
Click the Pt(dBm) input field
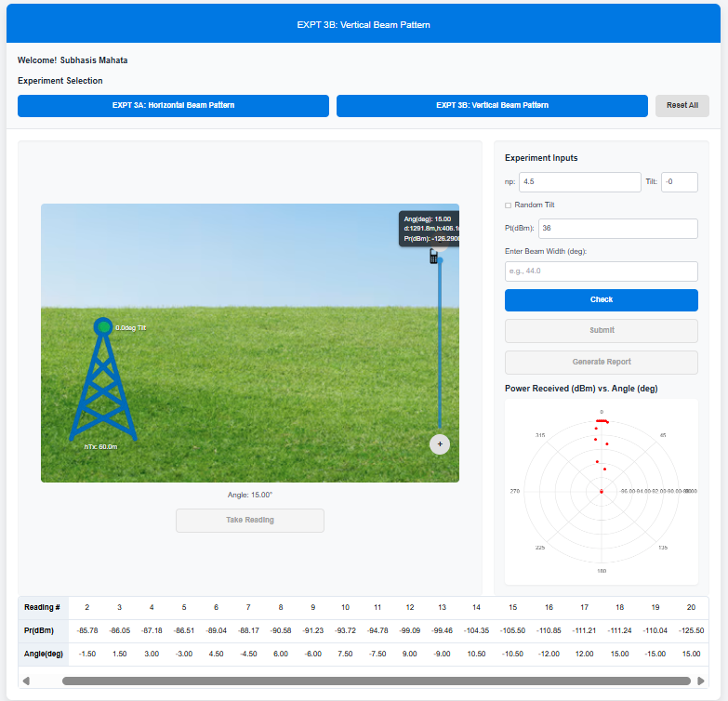pos(617,229)
